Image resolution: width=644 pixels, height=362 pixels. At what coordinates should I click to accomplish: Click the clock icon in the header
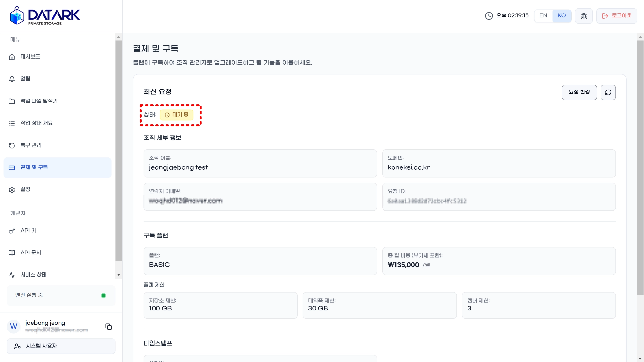(489, 16)
